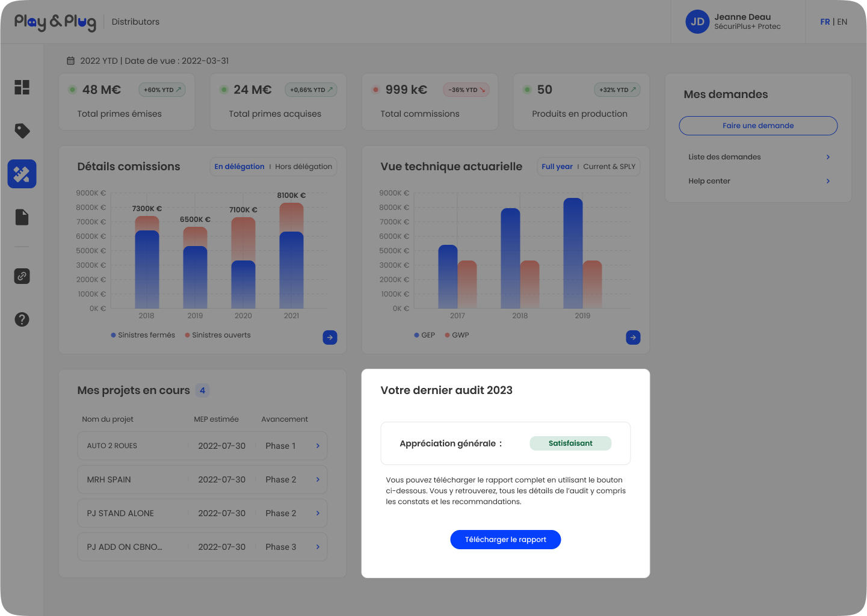Switch chart to Hors délégation
This screenshot has height=616, width=867.
pyautogui.click(x=303, y=167)
